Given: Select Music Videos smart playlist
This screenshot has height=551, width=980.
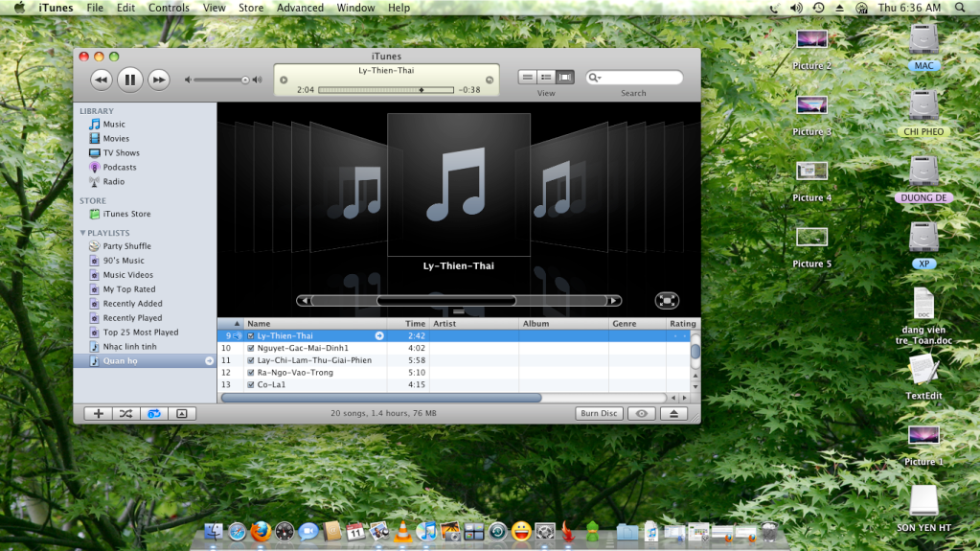Looking at the screenshot, I should 127,275.
